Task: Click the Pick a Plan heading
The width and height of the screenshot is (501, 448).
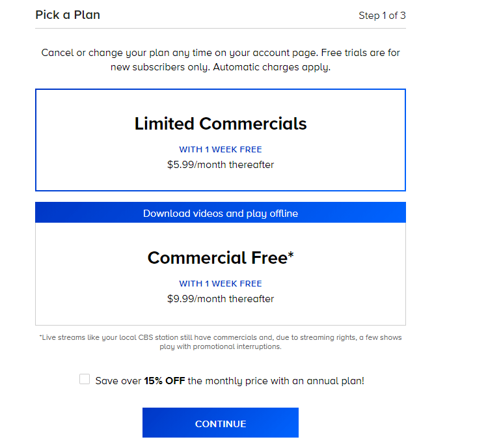Action: point(68,15)
